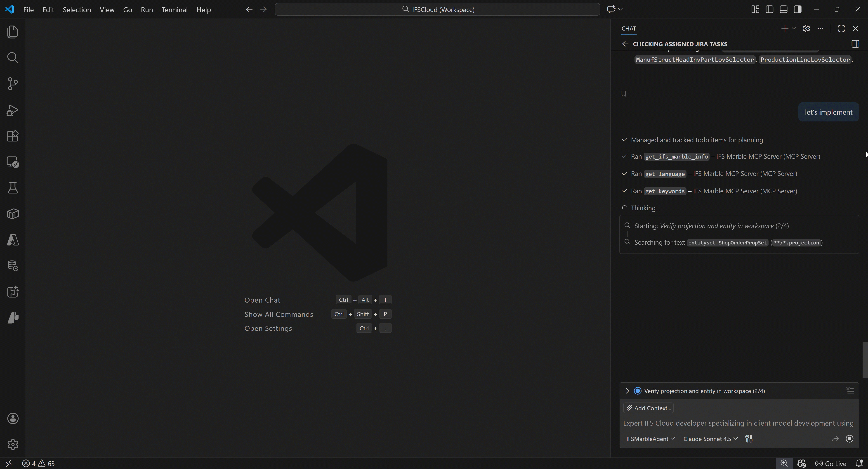Open the Explorer view in activity bar
This screenshot has width=868, height=469.
[x=13, y=32]
